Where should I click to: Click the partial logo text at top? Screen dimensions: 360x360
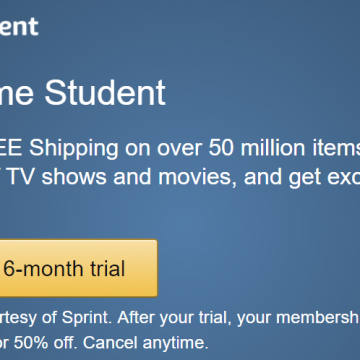[x=19, y=27]
